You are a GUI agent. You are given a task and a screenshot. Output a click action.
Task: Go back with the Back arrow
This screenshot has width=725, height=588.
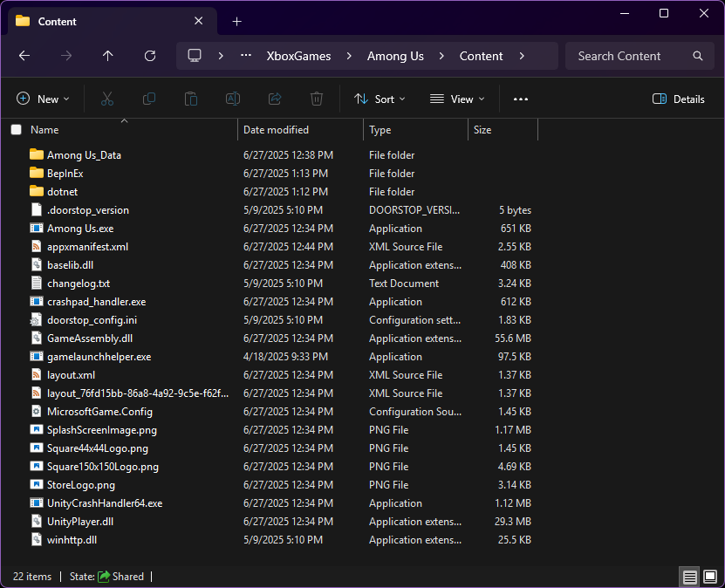[x=24, y=56]
